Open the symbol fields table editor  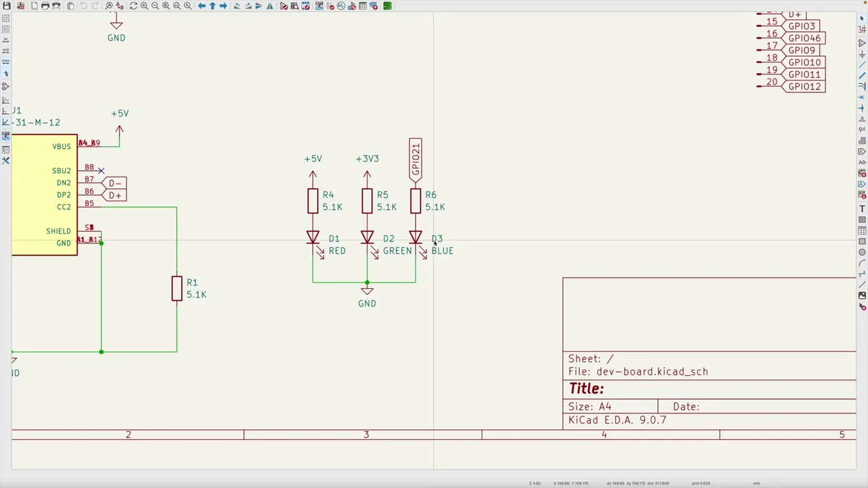[363, 6]
